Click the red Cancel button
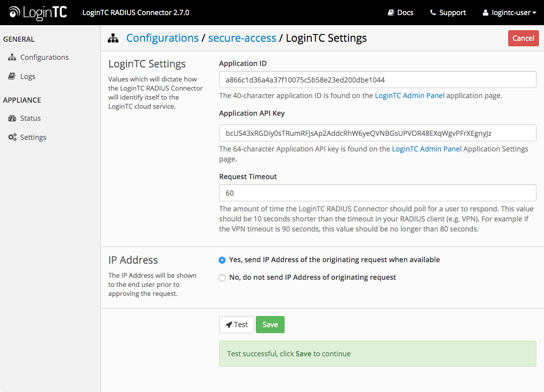 coord(523,38)
